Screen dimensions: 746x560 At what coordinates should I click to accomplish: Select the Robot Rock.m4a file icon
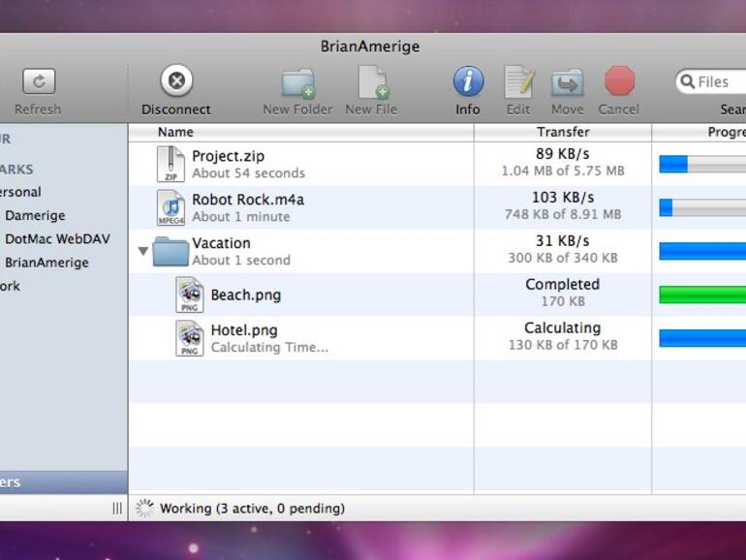pos(171,207)
